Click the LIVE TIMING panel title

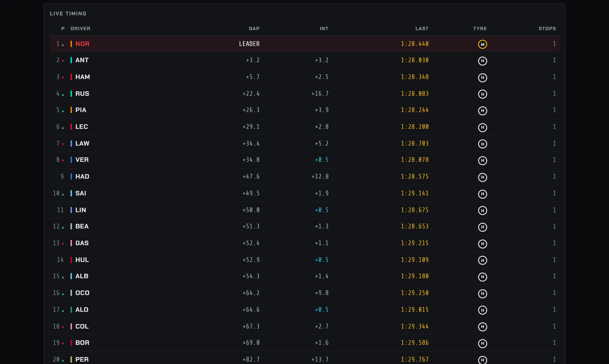68,13
